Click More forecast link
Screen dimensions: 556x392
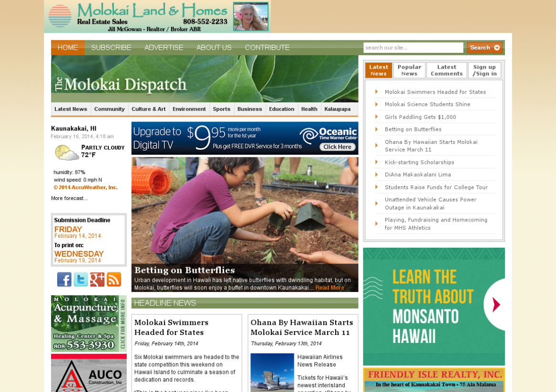(x=69, y=198)
